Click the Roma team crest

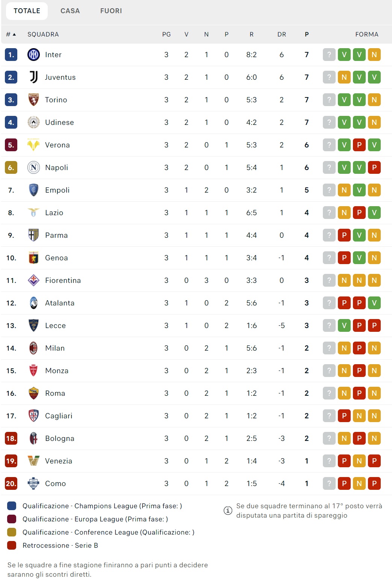tap(33, 393)
